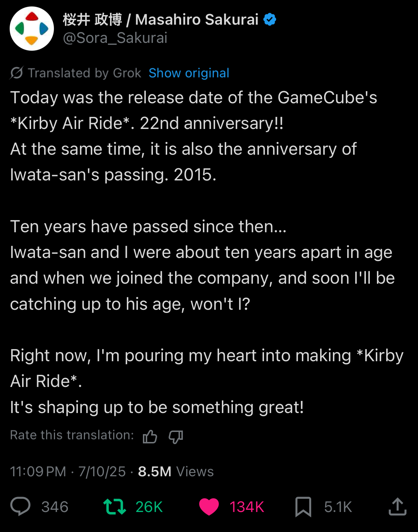This screenshot has width=418, height=532.
Task: Bookmark this post
Action: pos(303,507)
